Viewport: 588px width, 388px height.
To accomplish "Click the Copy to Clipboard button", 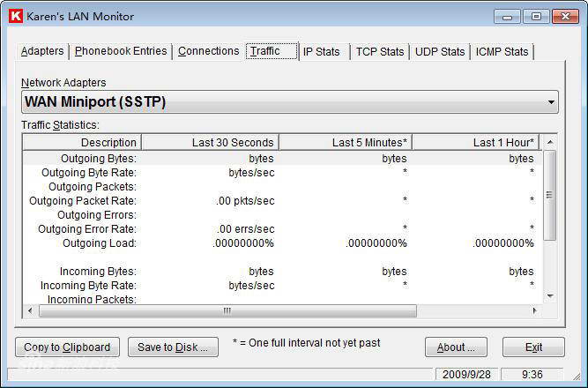I will pyautogui.click(x=68, y=347).
